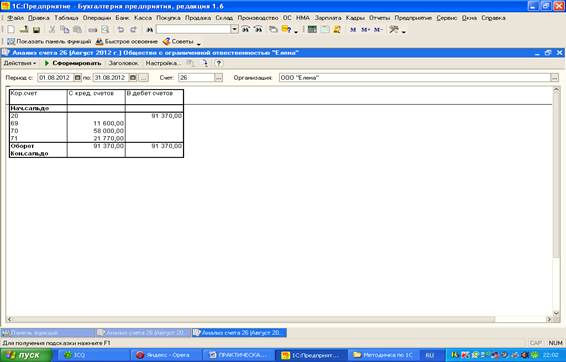Select the cell 21 770,00 in row 71
Viewport: 566px width, 362px height.
96,138
